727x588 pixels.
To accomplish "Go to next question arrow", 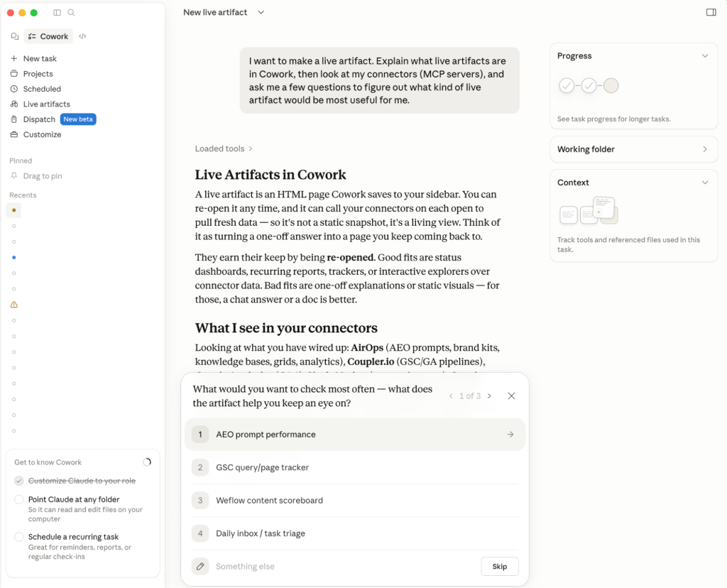I will (x=489, y=396).
